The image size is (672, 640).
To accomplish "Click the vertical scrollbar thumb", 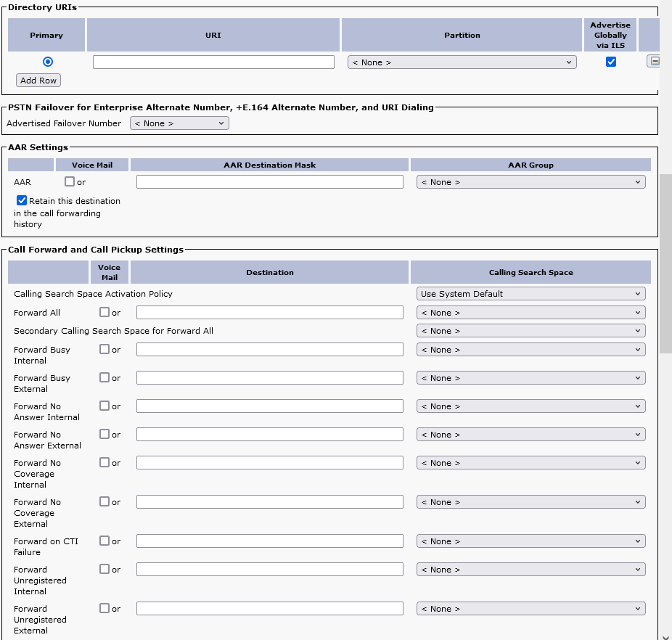I will click(665, 261).
